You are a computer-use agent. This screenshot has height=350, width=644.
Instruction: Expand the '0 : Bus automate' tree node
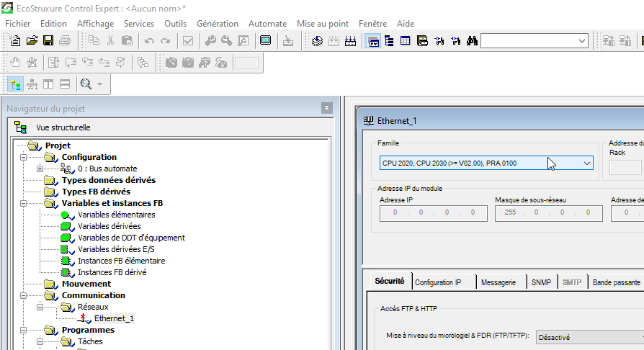coord(40,169)
